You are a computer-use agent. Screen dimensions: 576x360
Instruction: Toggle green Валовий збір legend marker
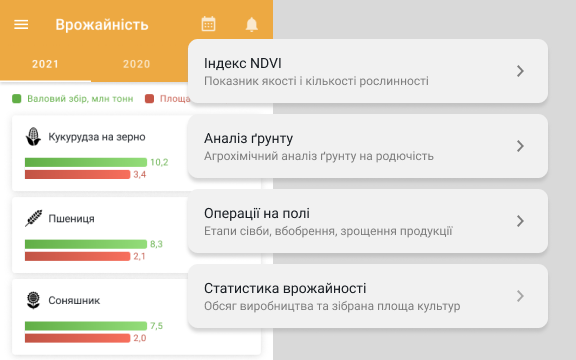point(17,98)
